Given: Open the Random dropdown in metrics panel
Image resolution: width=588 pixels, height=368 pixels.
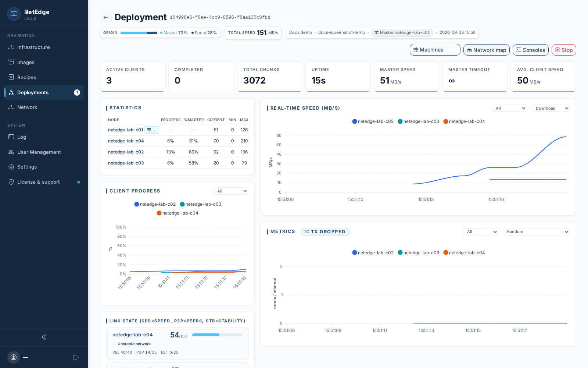Looking at the screenshot, I should pyautogui.click(x=537, y=232).
